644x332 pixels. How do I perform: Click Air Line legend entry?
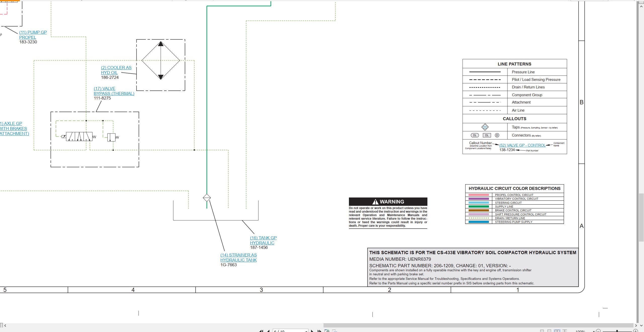tap(514, 110)
